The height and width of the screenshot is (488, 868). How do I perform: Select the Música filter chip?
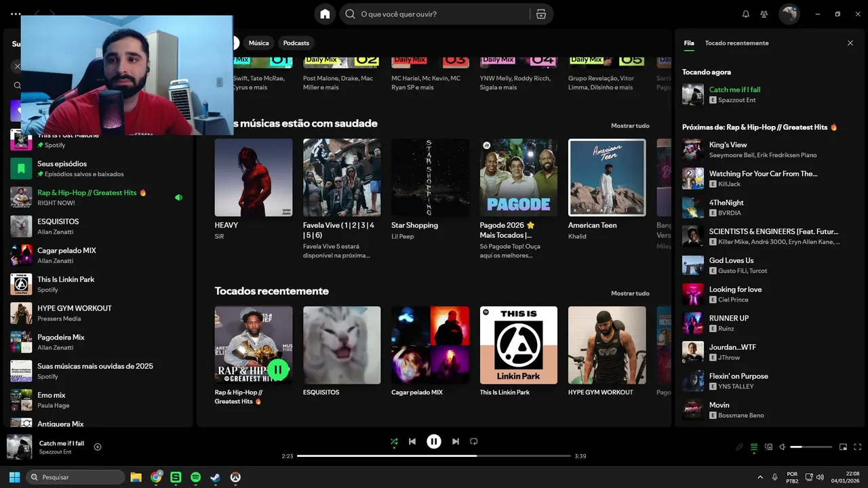point(258,43)
